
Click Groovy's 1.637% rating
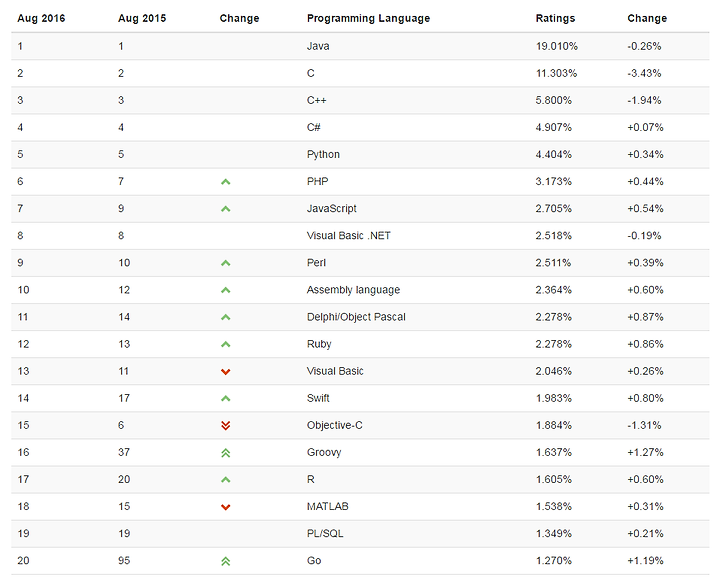tap(554, 453)
